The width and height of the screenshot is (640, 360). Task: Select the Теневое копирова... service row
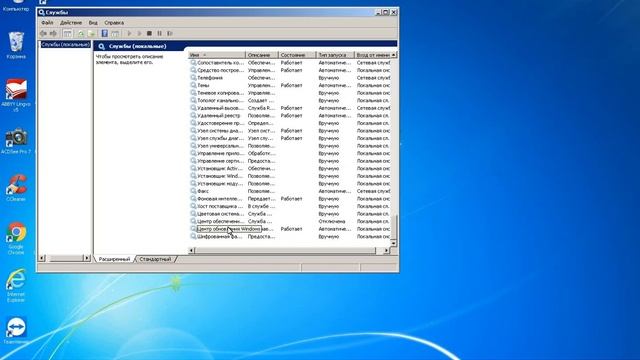pyautogui.click(x=290, y=93)
